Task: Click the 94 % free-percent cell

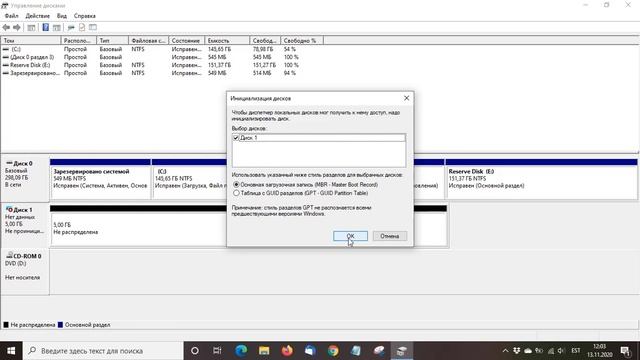Action: pos(290,73)
